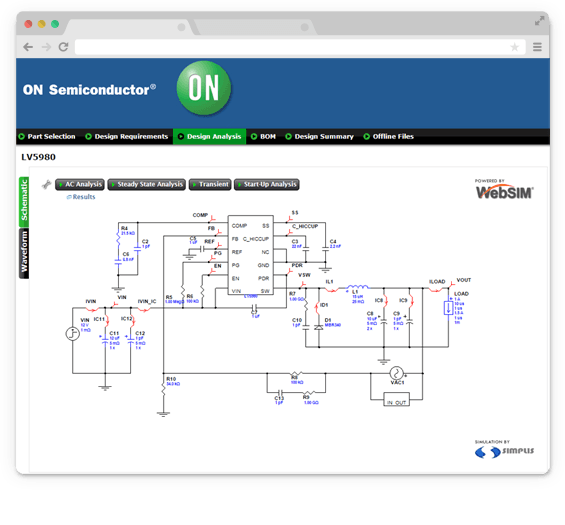Switch to the Schematic side tab
Viewport: 565px width, 525px height.
coord(24,201)
